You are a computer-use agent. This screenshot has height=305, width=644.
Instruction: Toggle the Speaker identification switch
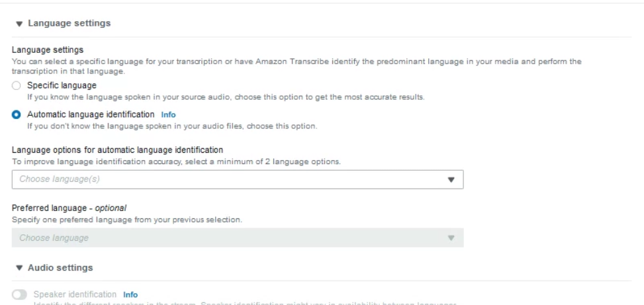(16, 294)
